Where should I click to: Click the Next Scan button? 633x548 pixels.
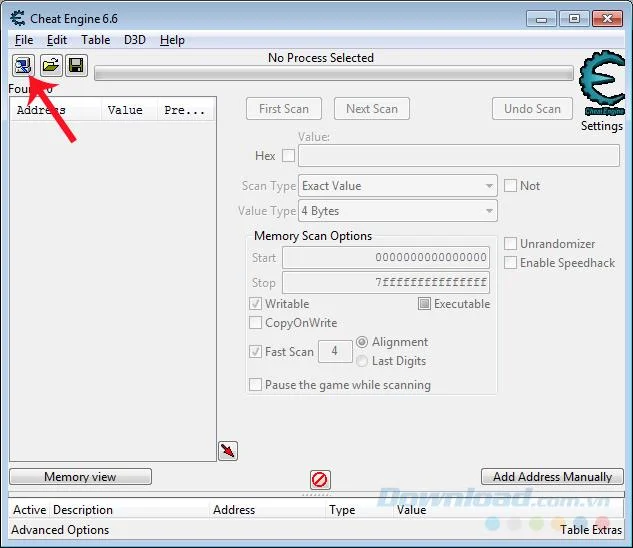372,109
